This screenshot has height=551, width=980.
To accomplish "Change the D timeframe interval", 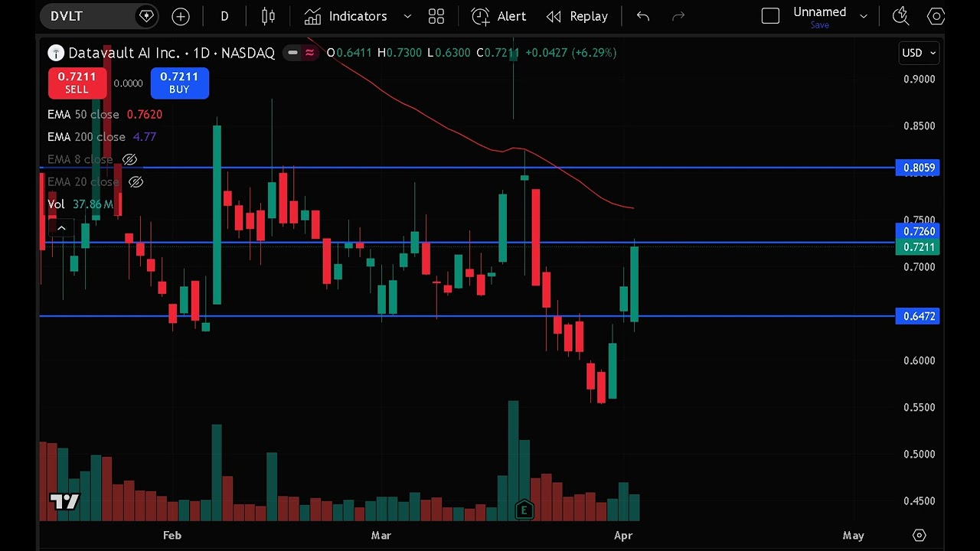I will 224,16.
